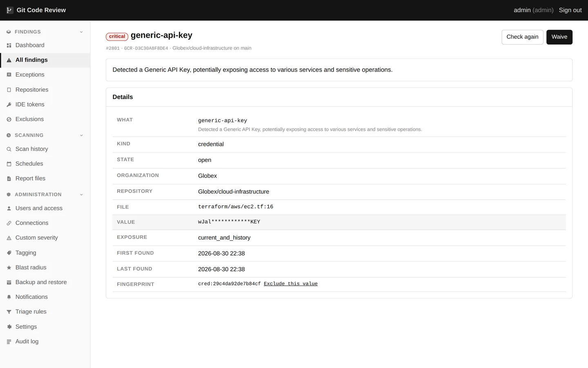This screenshot has width=588, height=368.
Task: Click the Users and access person icon
Action: click(9, 209)
